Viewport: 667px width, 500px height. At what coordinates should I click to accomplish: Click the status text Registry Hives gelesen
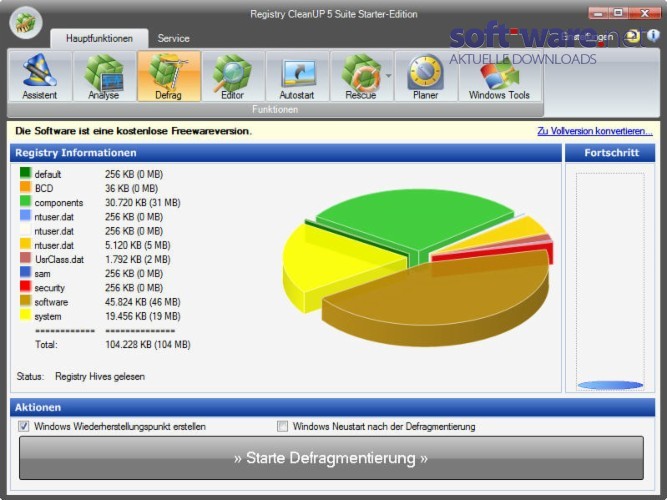(x=100, y=377)
